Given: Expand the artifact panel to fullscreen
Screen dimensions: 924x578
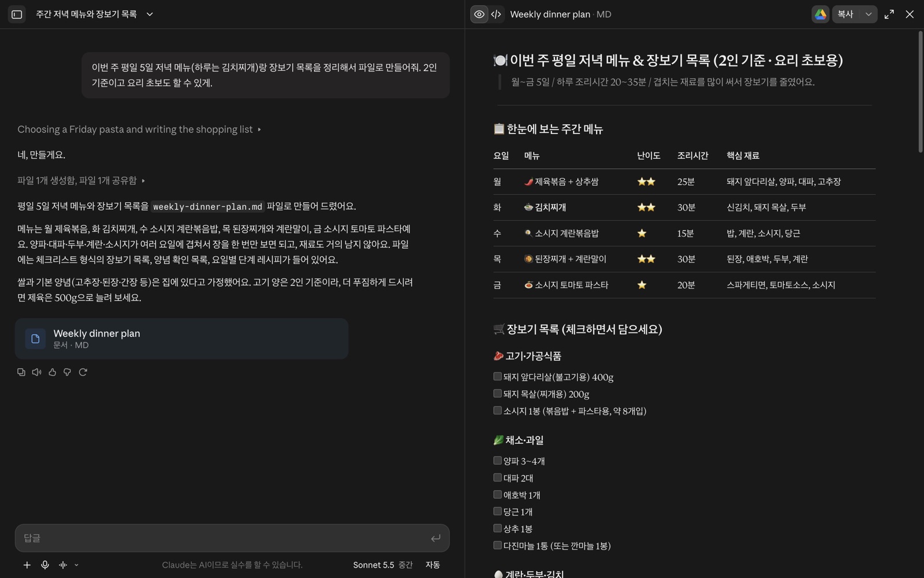Looking at the screenshot, I should (x=889, y=14).
